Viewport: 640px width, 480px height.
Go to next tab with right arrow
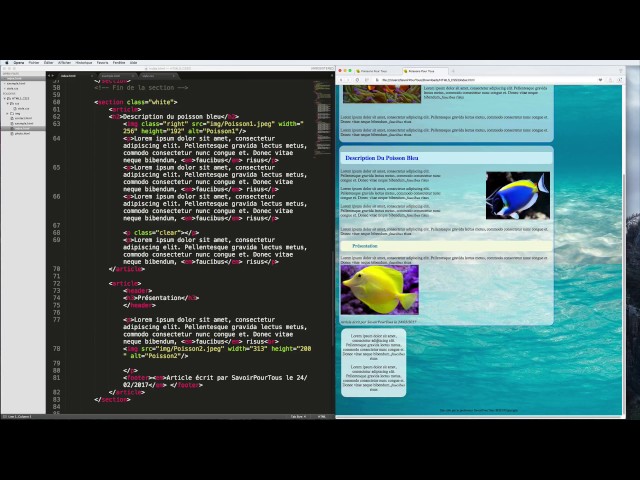pos(53,76)
